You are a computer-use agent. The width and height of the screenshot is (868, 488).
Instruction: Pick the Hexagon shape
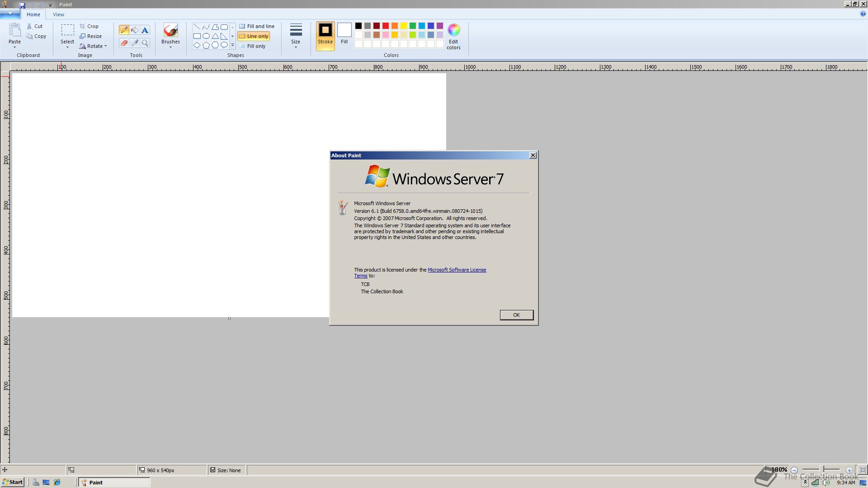(x=215, y=45)
